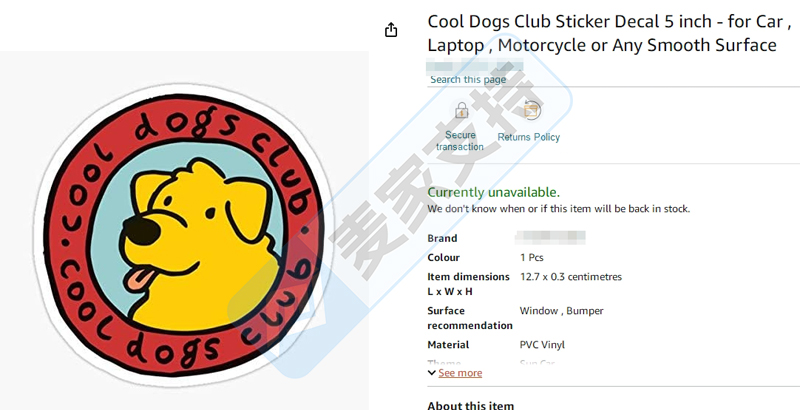The width and height of the screenshot is (800, 410).
Task: Click the Returns Policy box icon
Action: tap(532, 110)
